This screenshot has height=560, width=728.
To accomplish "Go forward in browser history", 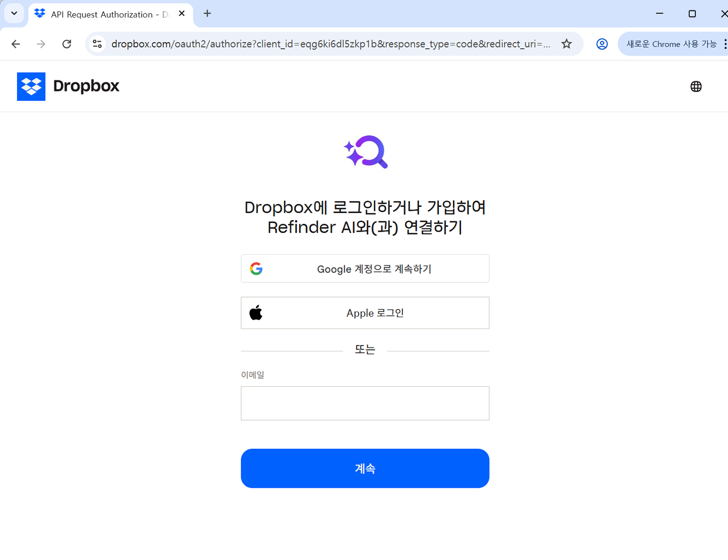I will click(x=41, y=44).
